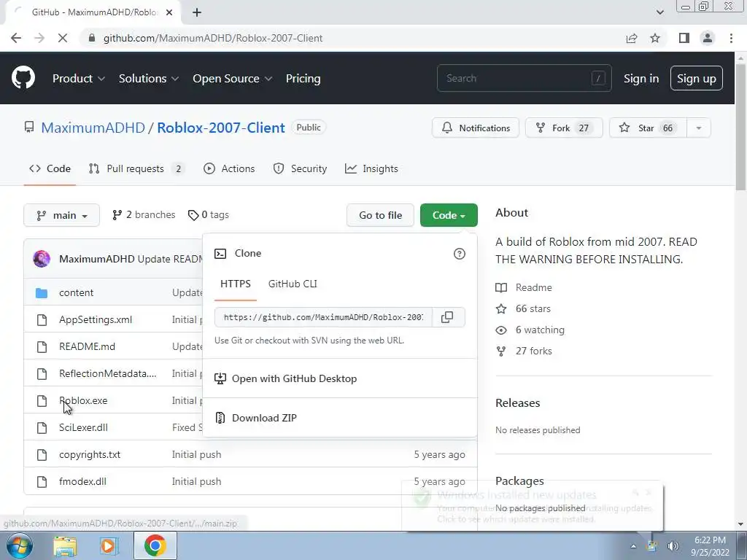Click the MaximumADHD commit author avatar

(42, 259)
